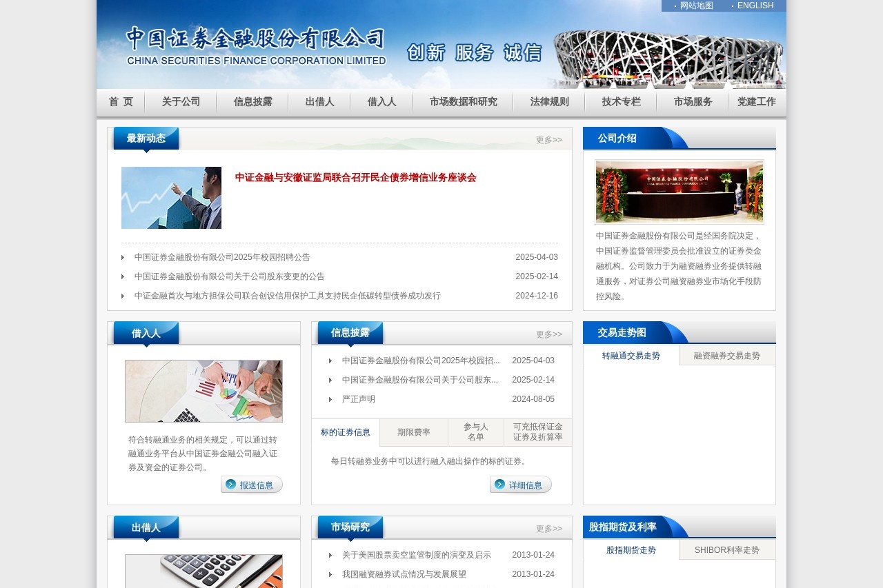Click the arrow icon on the 详细信息 button
The height and width of the screenshot is (588, 883).
tap(499, 485)
